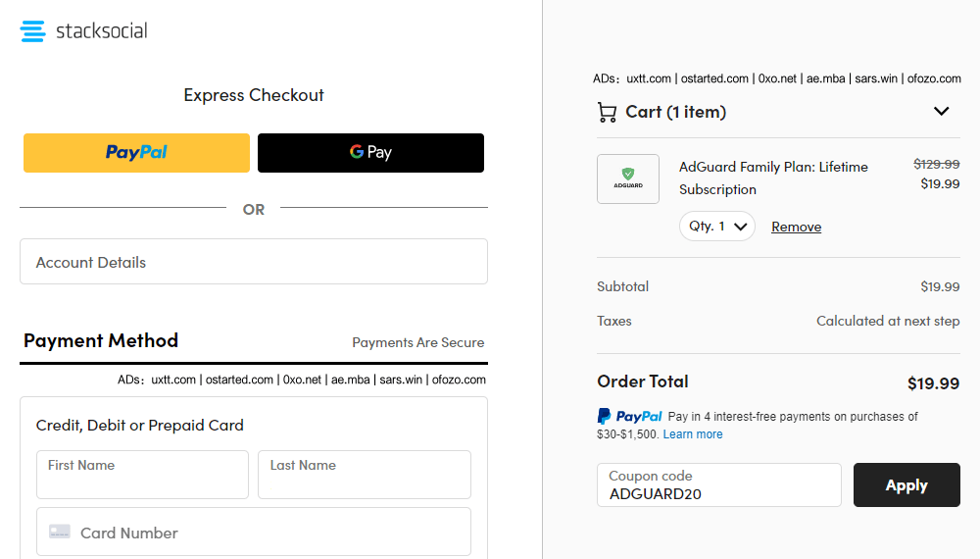Click the stacksocial wordmark text

point(102,31)
